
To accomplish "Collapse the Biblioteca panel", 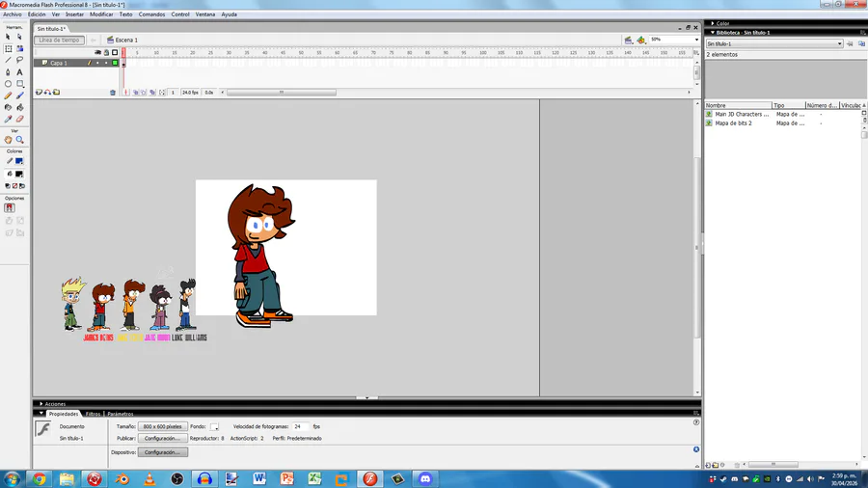I will point(713,33).
